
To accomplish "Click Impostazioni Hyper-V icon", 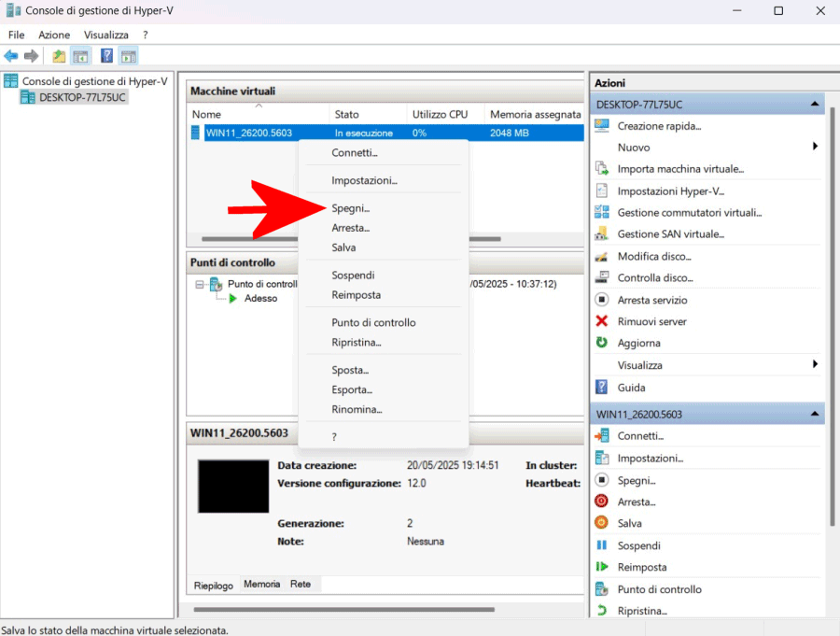I will pos(602,191).
